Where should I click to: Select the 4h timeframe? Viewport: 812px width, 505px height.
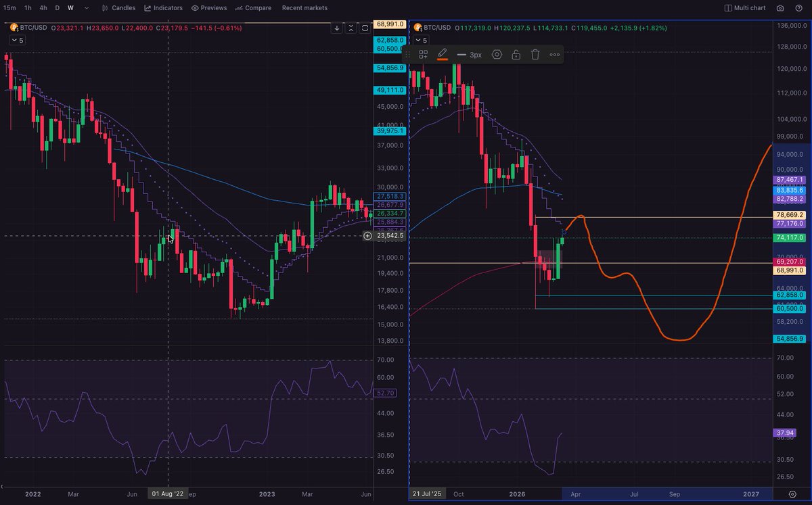(x=43, y=8)
